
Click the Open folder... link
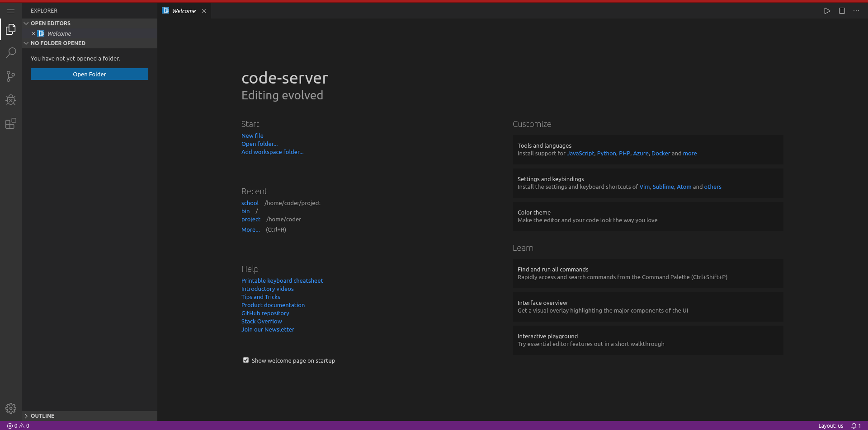tap(259, 144)
